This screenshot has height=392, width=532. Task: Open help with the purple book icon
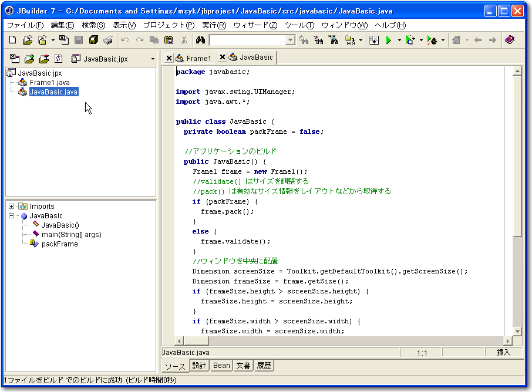[509, 40]
